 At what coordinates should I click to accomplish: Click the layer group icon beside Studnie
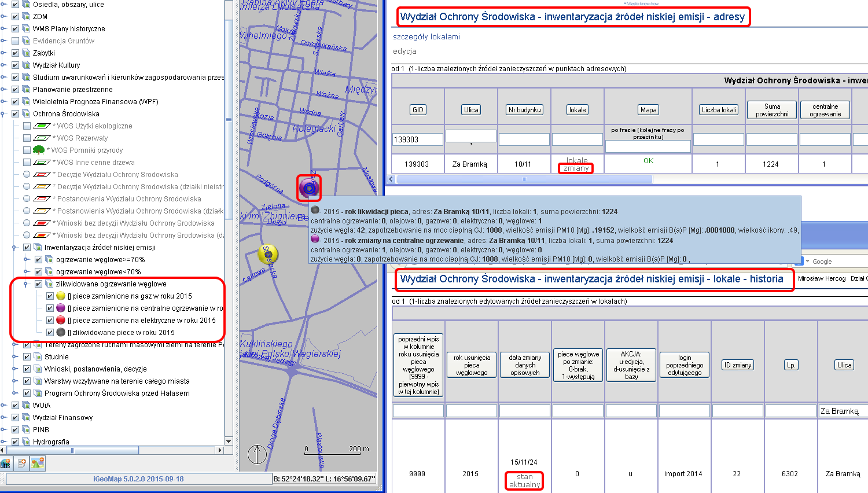click(38, 357)
